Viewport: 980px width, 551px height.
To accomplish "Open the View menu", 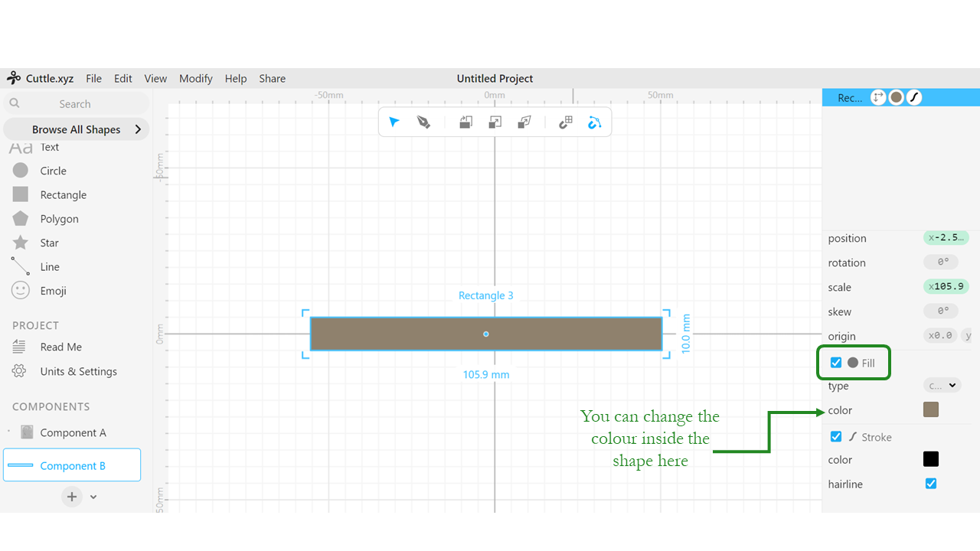I will pos(155,78).
